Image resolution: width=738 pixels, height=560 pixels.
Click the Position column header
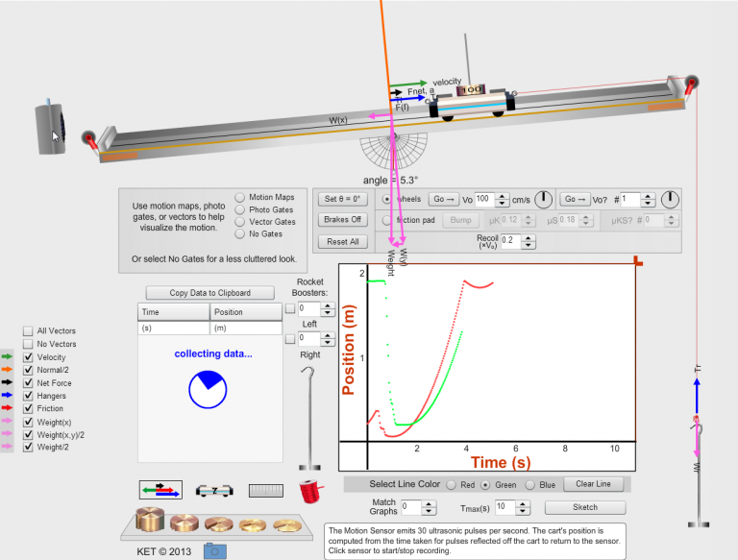(245, 312)
